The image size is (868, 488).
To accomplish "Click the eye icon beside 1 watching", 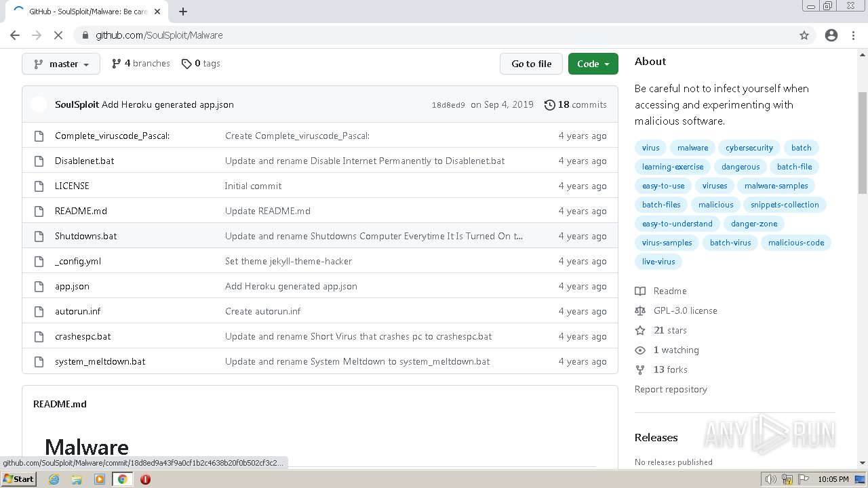I will [x=640, y=350].
